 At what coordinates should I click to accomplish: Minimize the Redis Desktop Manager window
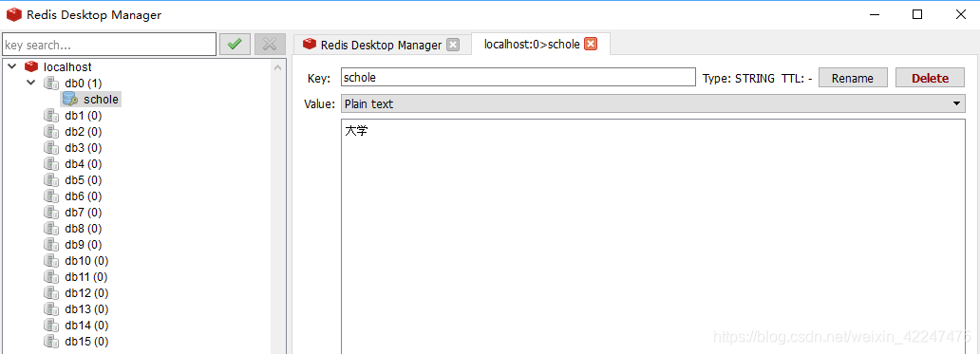[x=874, y=14]
